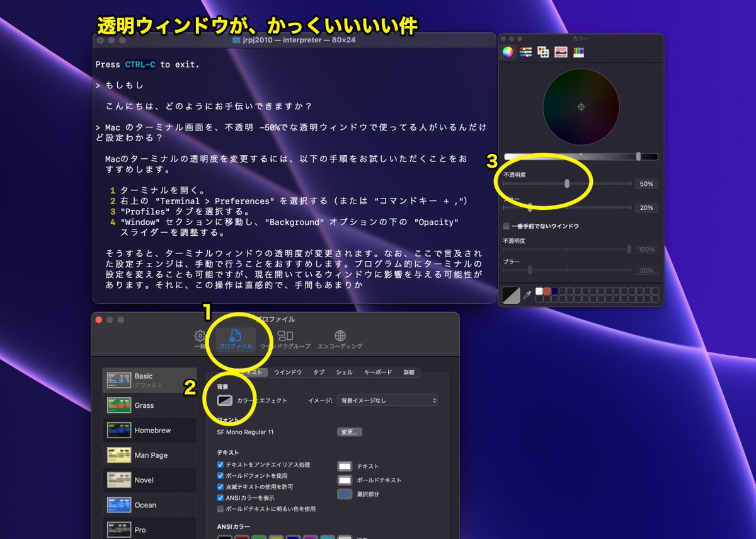Click the terminal title jrpj2010 — interpreter
756x539 pixels.
pos(299,40)
